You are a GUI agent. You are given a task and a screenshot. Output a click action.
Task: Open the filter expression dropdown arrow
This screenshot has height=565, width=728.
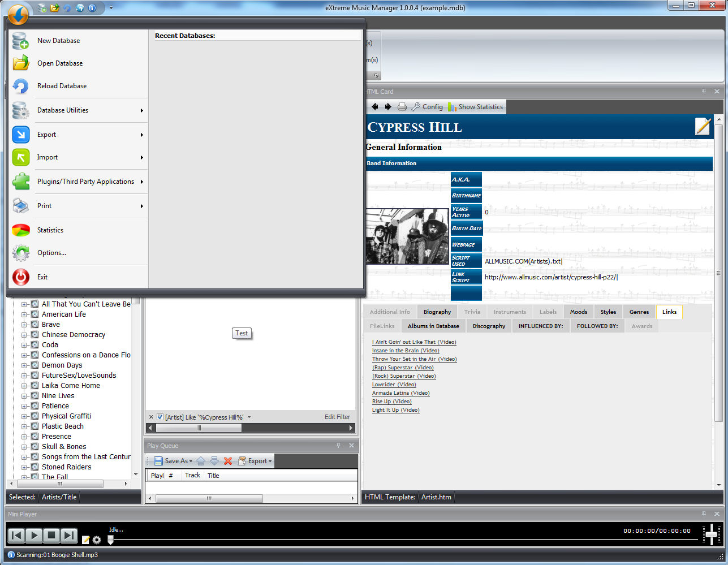[249, 417]
